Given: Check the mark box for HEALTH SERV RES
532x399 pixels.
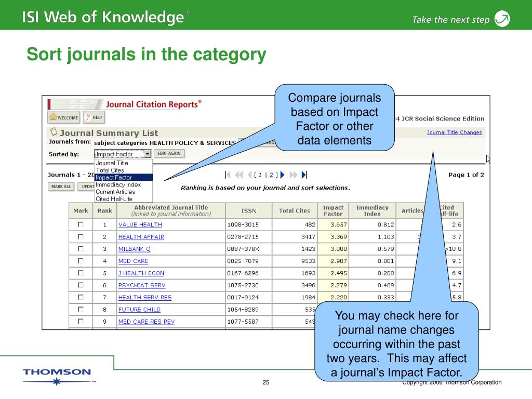Looking at the screenshot, I should (81, 297).
